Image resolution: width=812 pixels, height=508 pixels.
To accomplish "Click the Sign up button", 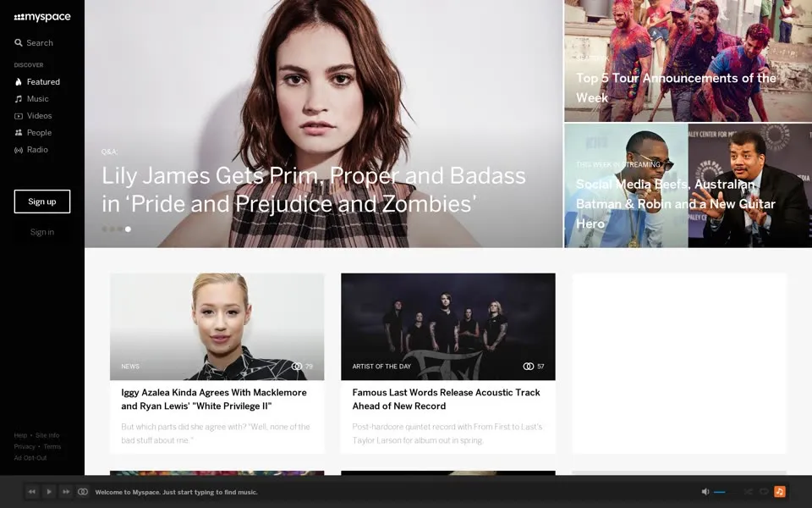I will [42, 202].
